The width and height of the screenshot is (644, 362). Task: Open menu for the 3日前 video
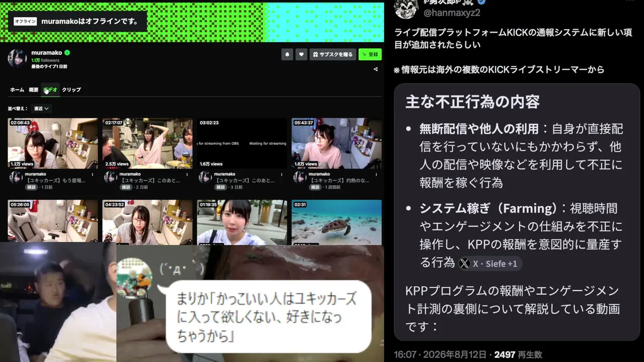[281, 174]
